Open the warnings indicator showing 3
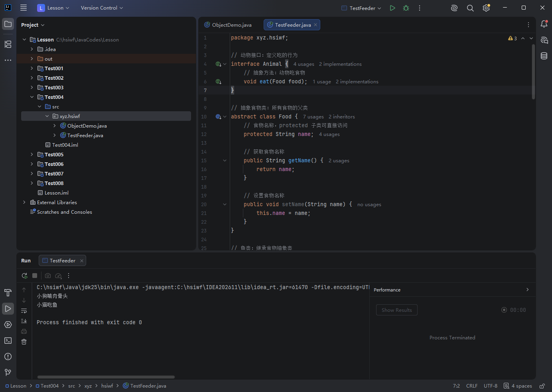The image size is (552, 392). 513,38
